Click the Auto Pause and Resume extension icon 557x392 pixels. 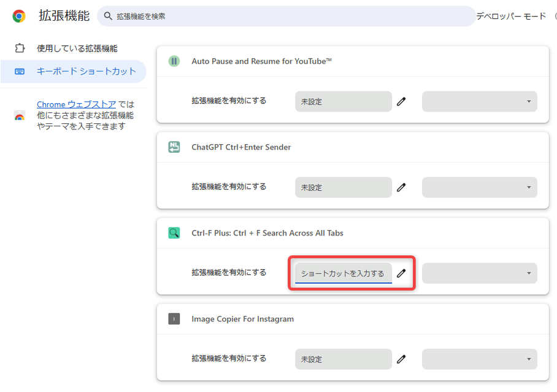coord(174,61)
